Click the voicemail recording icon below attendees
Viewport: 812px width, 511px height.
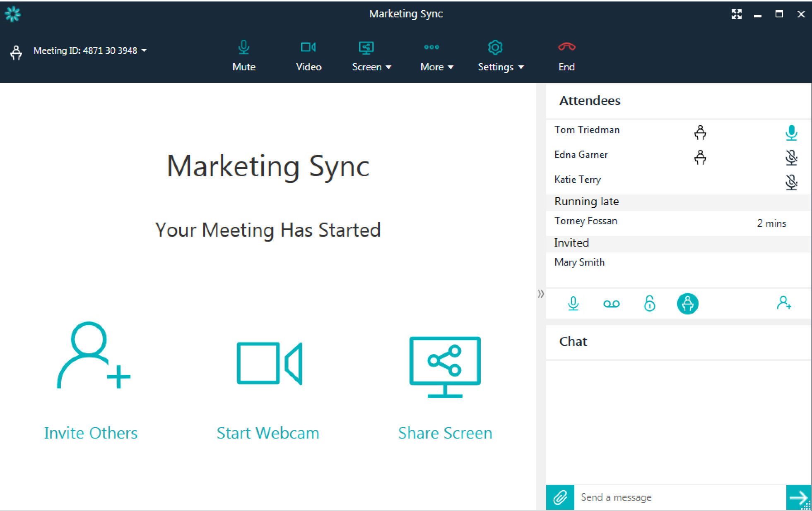tap(611, 304)
